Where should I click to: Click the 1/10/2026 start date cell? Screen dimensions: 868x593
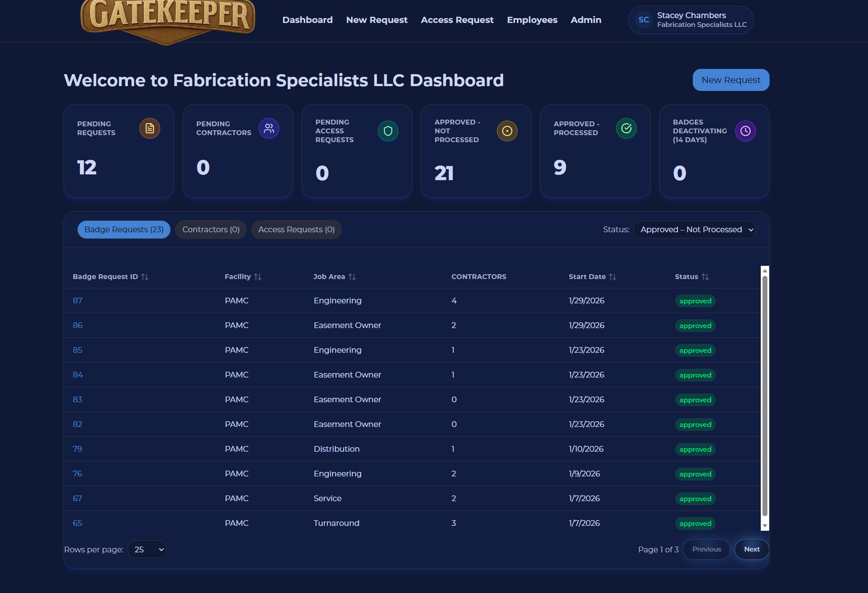(x=586, y=449)
